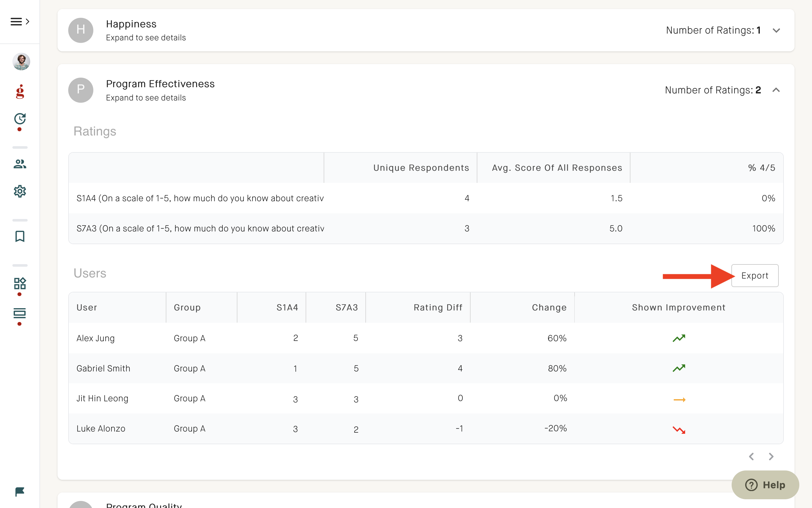Click the S1A4 column header in Users

click(272, 307)
